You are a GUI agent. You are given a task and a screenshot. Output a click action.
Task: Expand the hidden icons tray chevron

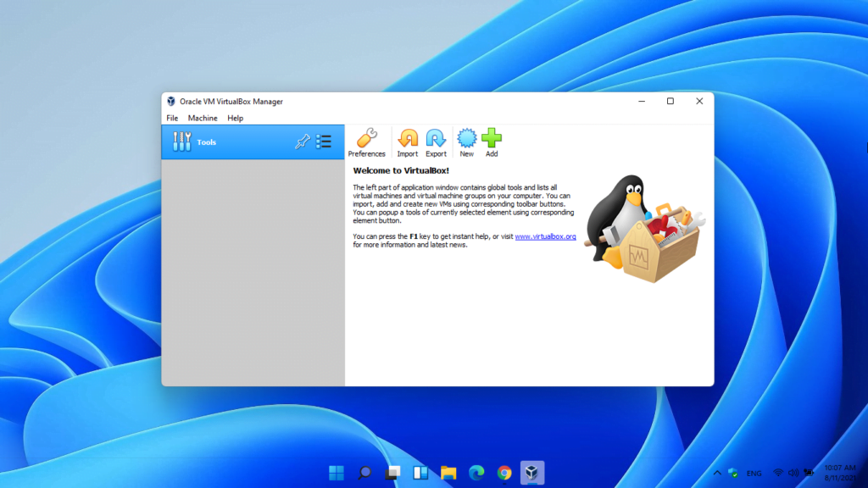tap(717, 472)
